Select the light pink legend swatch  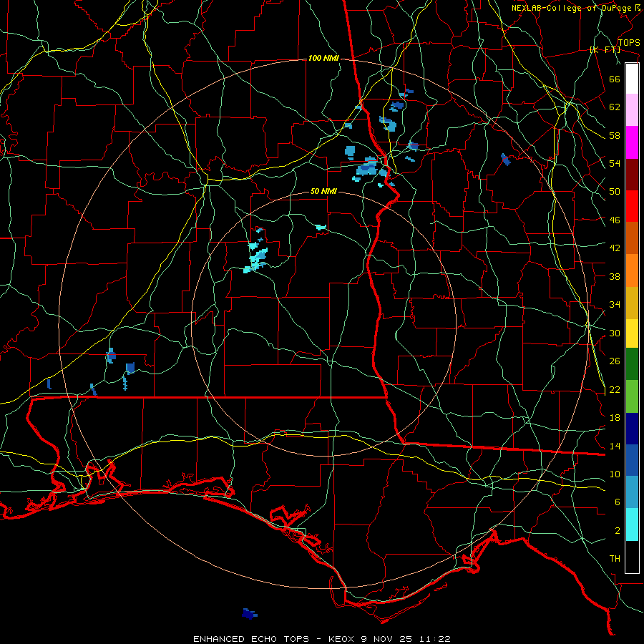pos(632,109)
